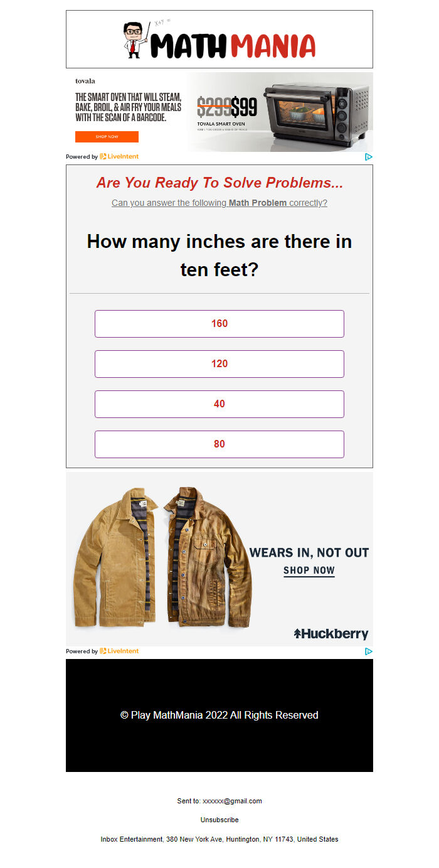Click the MathMania teacher cartoon mascot
This screenshot has height=868, width=439.
[x=134, y=40]
